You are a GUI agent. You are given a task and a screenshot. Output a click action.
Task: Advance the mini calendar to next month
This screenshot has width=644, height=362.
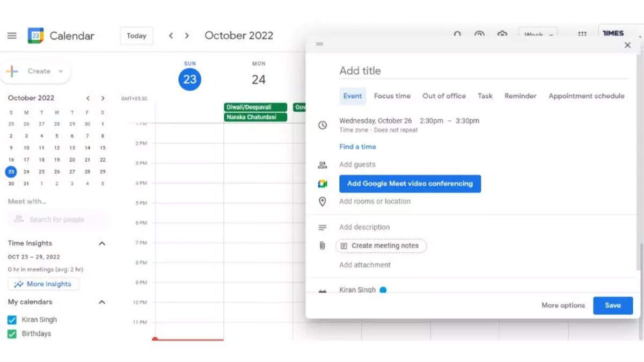click(x=103, y=98)
